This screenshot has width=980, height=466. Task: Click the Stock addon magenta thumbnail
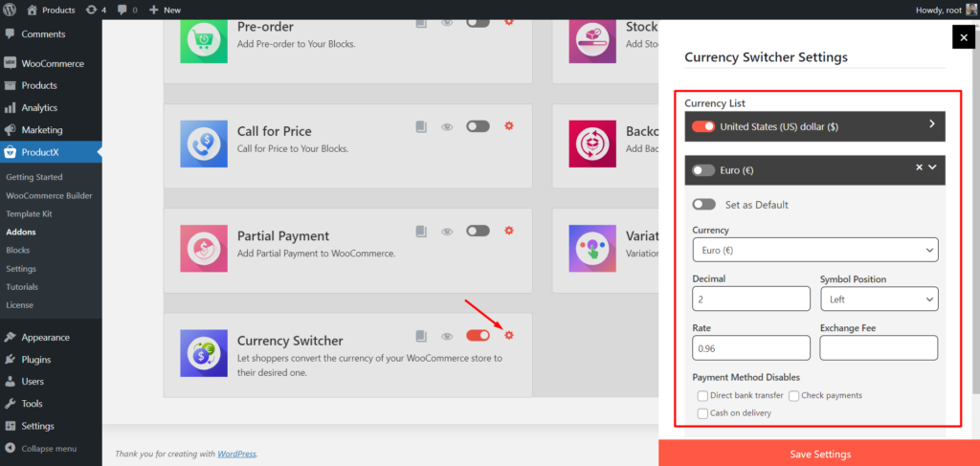click(592, 39)
